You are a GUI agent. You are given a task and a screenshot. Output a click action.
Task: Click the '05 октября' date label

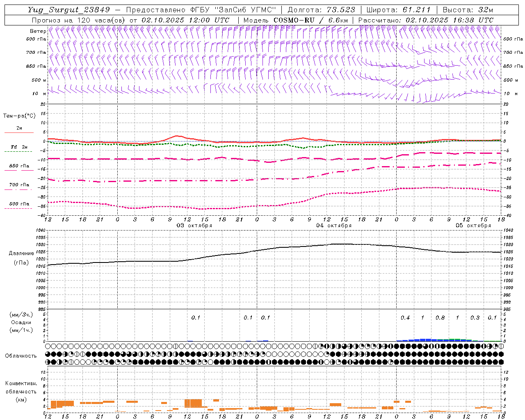(473, 226)
